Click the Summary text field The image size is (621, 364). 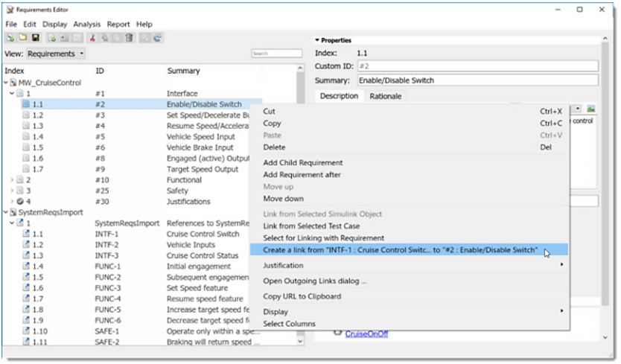pos(477,80)
